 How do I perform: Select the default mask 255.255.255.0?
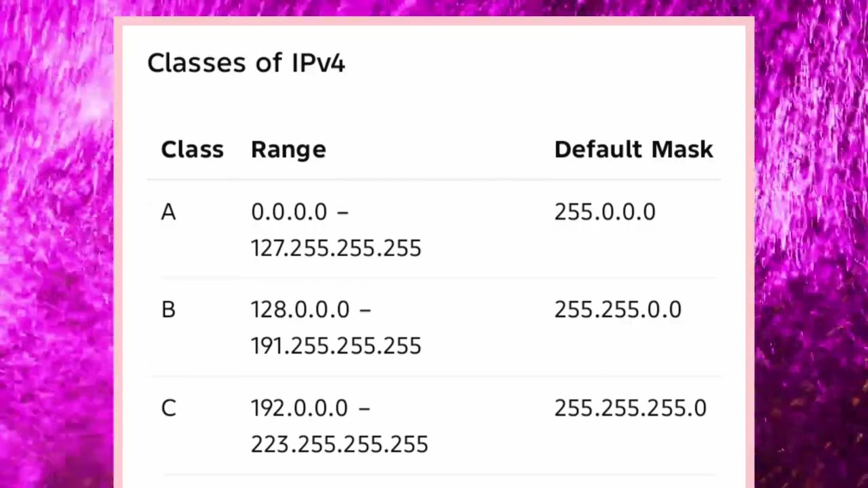point(630,408)
